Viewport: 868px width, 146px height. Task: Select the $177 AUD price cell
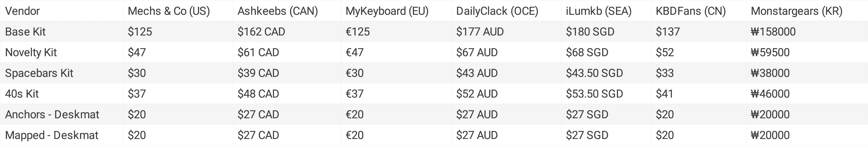pos(480,32)
